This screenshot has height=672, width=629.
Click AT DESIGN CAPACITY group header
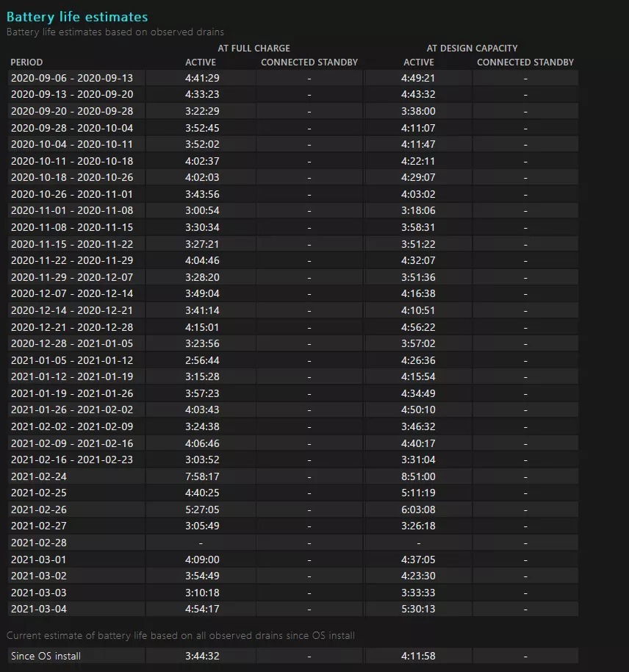point(472,49)
